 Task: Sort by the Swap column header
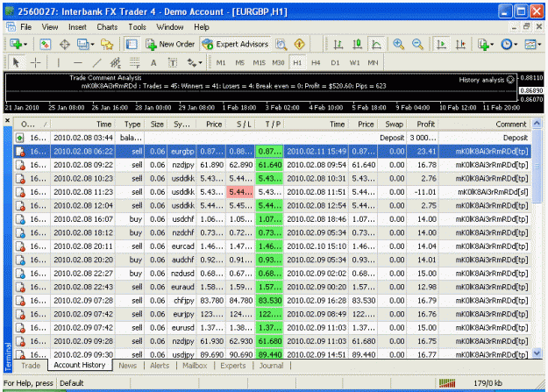392,125
